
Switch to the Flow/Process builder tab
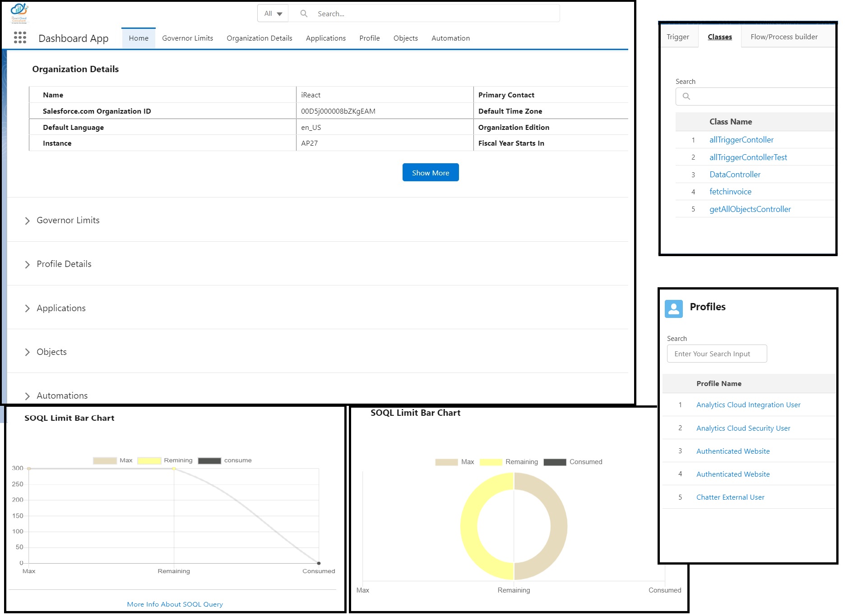tap(784, 37)
